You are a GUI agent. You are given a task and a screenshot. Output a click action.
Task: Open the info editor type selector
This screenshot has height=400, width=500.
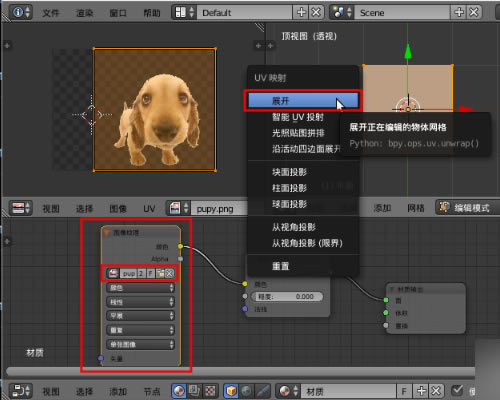coord(21,12)
